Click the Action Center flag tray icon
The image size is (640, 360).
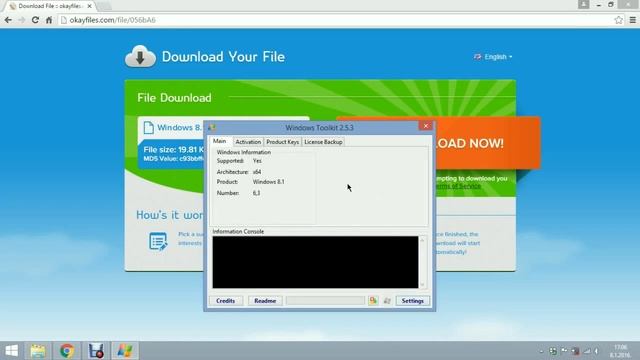(x=564, y=351)
